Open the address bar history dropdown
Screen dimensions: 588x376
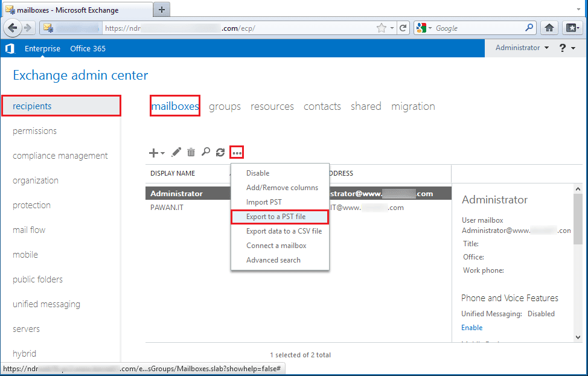coord(392,28)
